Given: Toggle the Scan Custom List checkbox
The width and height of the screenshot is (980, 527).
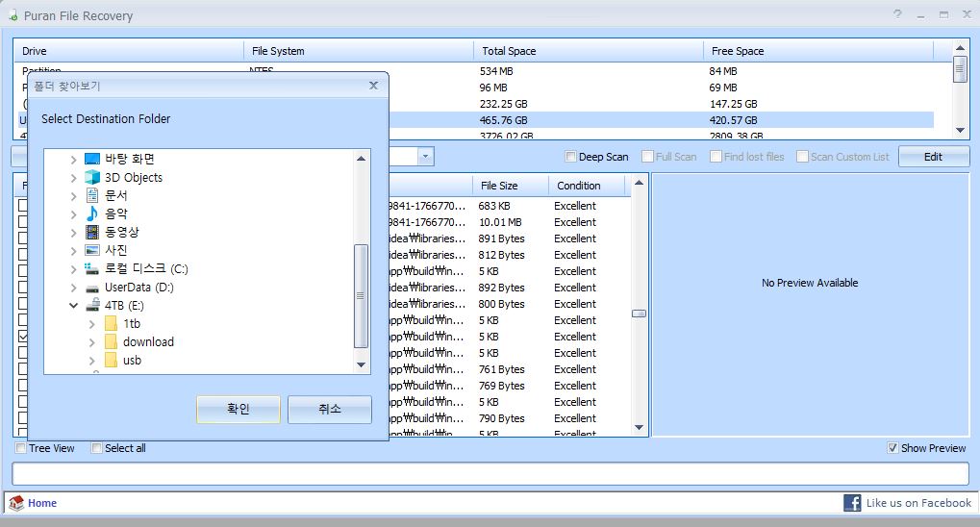Looking at the screenshot, I should tap(802, 157).
